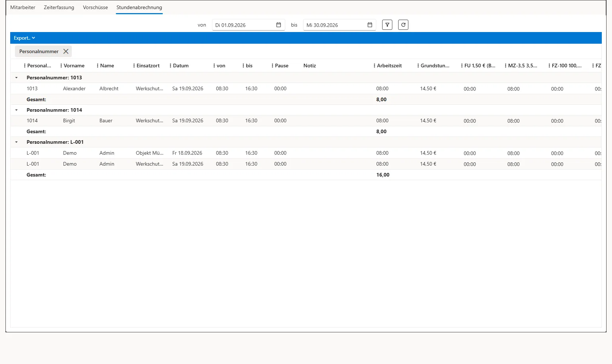Screen dimensions: 612x364
Task: Open column menu dots for von column
Action: pyautogui.click(x=214, y=66)
